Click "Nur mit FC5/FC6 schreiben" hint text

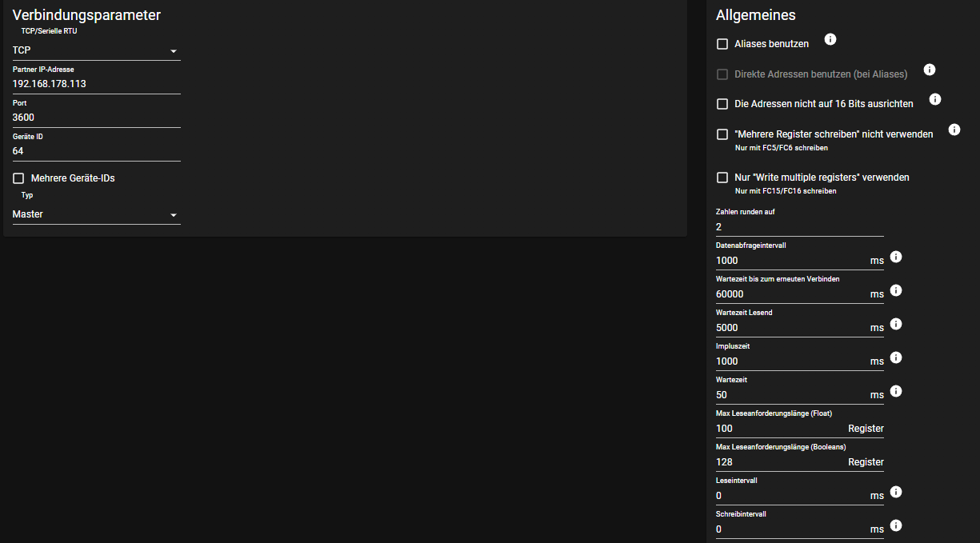point(781,148)
